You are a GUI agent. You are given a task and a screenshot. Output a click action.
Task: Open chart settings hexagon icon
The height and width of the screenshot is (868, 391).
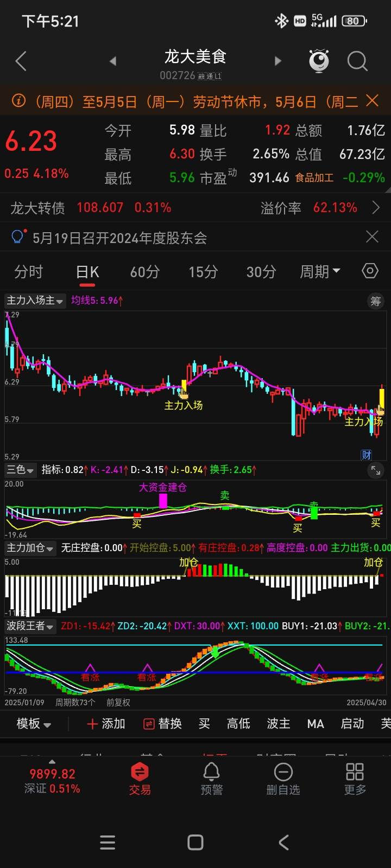pyautogui.click(x=370, y=271)
